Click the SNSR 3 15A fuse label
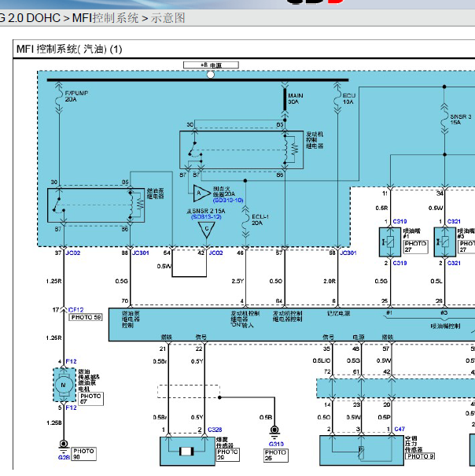This screenshot has width=475, height=476. point(461,120)
